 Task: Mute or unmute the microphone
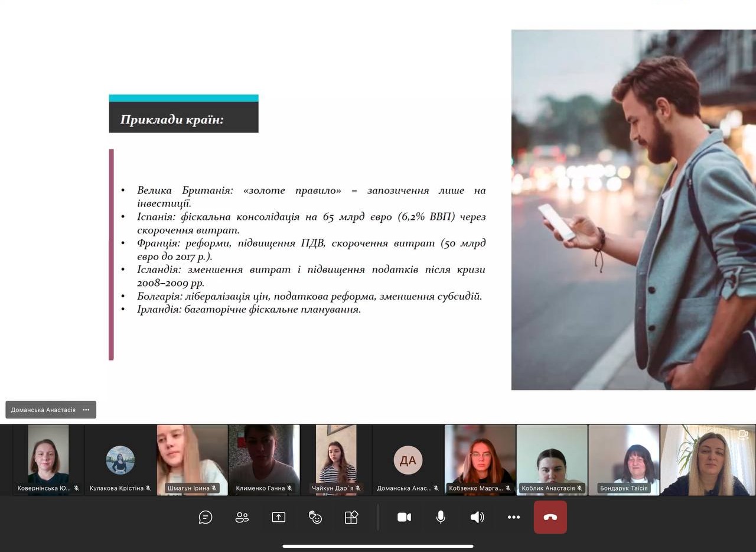441,517
